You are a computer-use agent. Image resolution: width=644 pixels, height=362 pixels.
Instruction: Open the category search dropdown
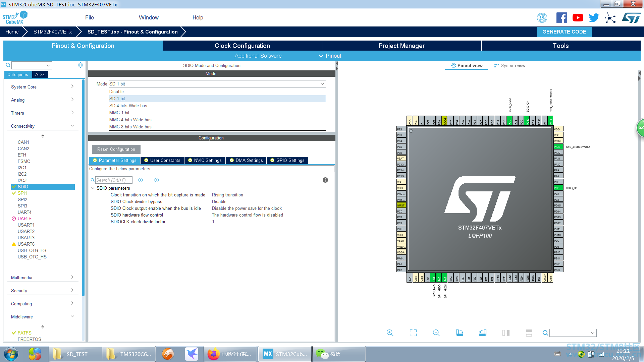coord(48,65)
